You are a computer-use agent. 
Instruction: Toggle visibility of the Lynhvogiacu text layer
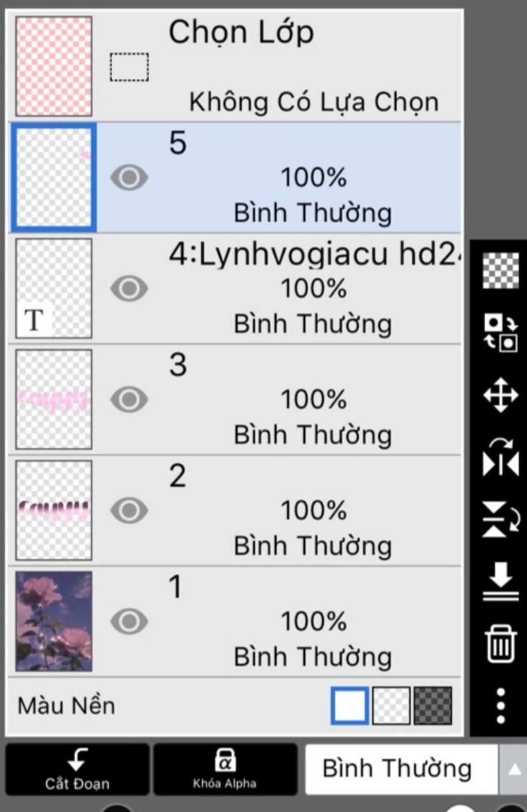click(x=129, y=288)
